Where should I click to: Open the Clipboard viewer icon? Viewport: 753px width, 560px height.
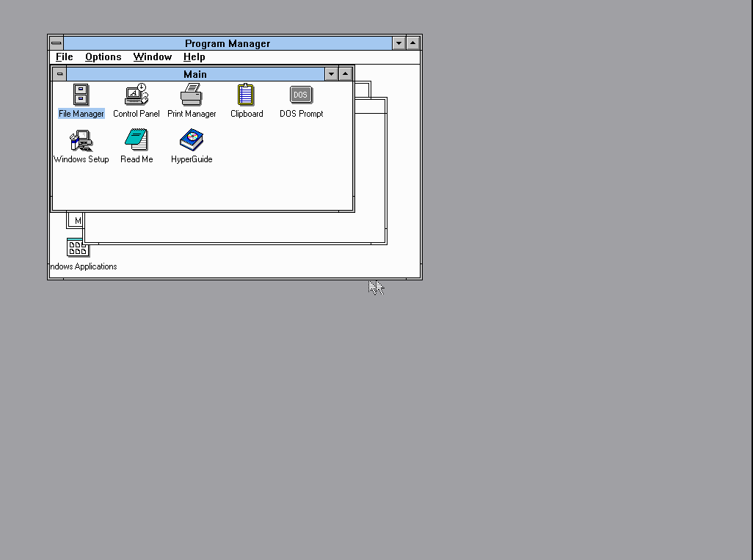tap(246, 95)
